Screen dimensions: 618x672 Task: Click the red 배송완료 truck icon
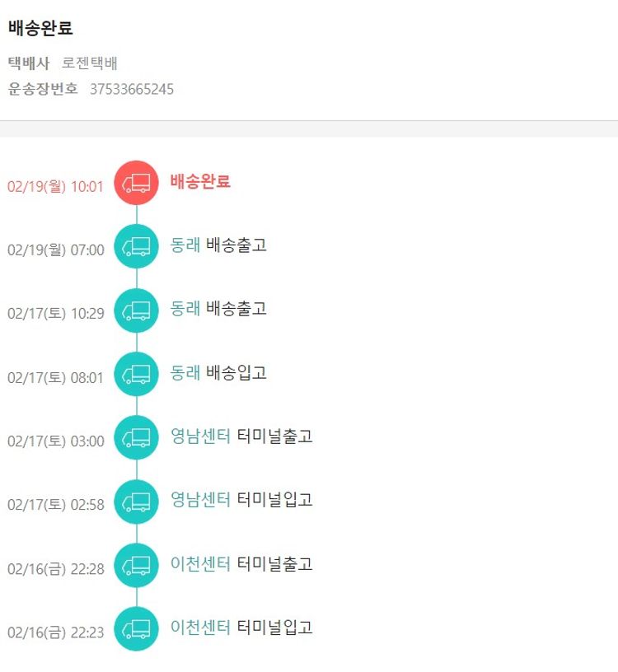tap(136, 183)
